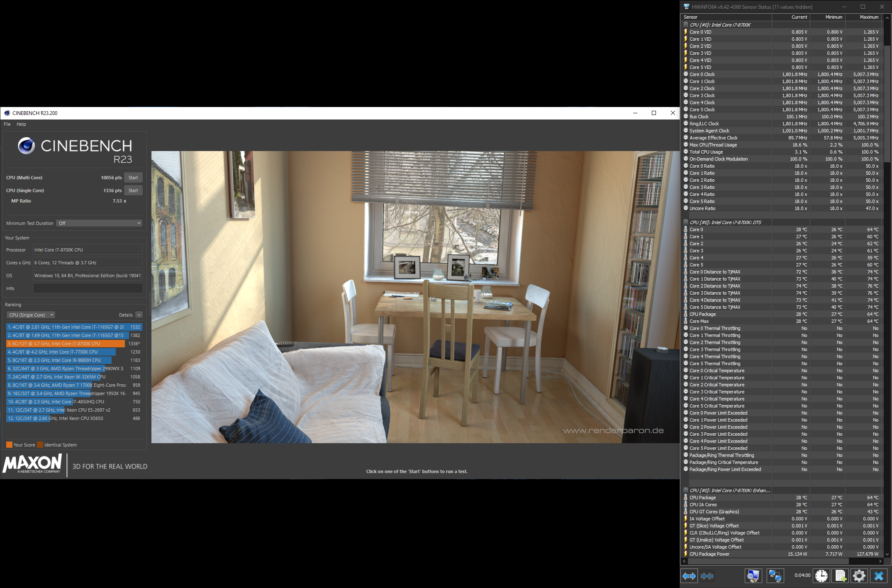The image size is (892, 588).
Task: Open the File menu in Cinebench
Action: [x=7, y=124]
